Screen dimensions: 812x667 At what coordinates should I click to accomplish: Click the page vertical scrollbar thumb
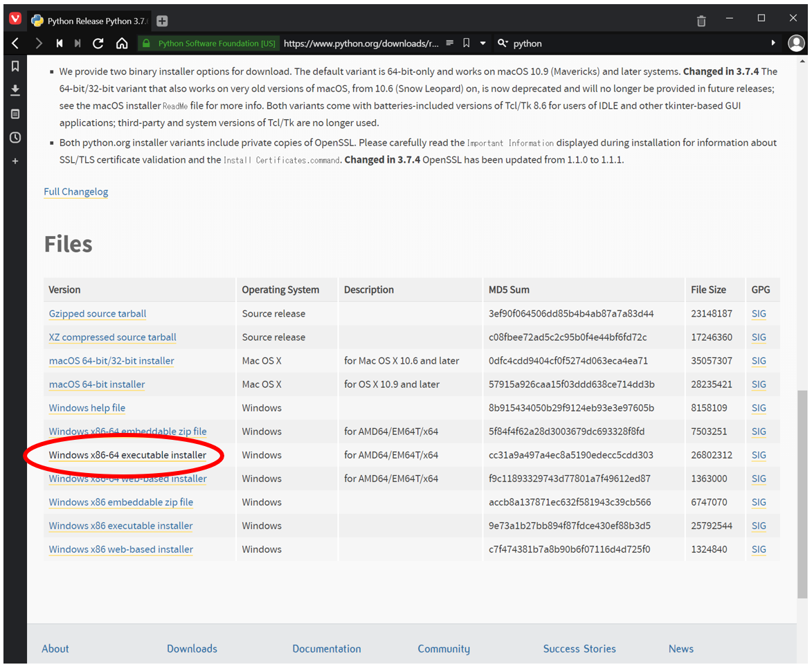(x=802, y=493)
